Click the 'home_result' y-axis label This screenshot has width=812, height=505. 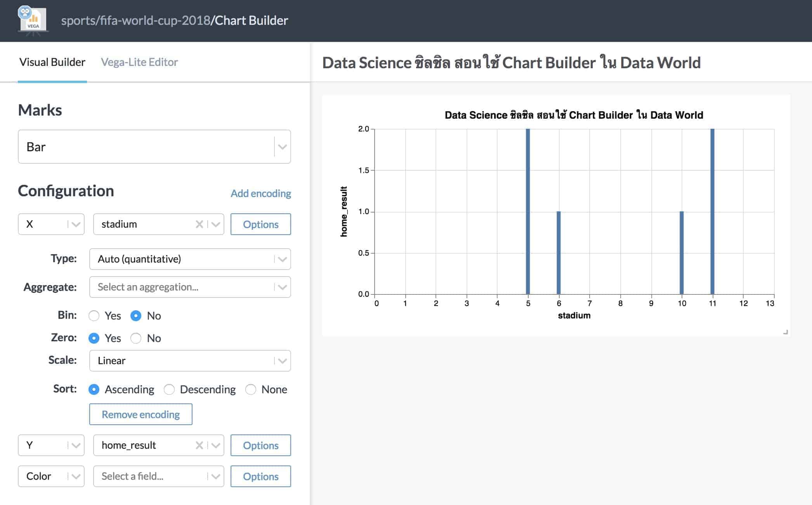[344, 211]
